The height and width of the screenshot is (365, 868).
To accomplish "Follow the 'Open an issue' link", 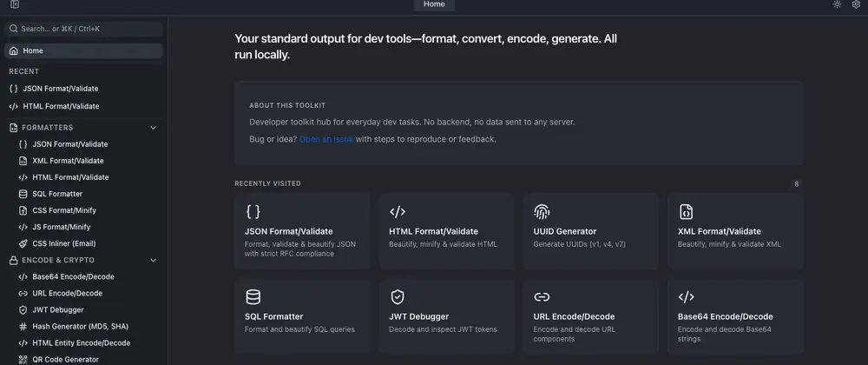I will [x=326, y=140].
